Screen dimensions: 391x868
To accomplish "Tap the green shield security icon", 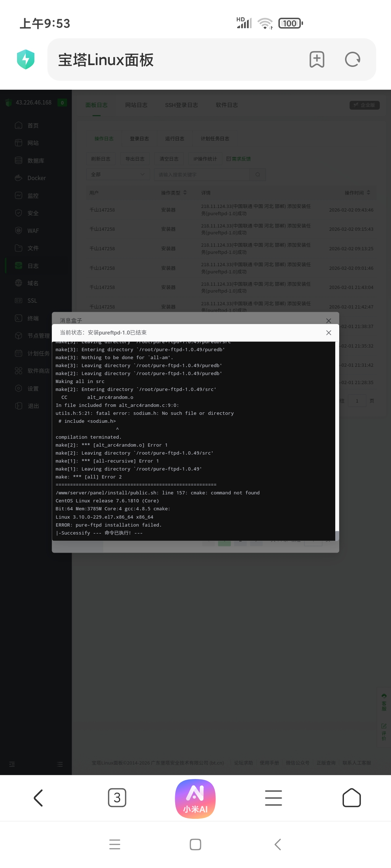I will pyautogui.click(x=26, y=59).
